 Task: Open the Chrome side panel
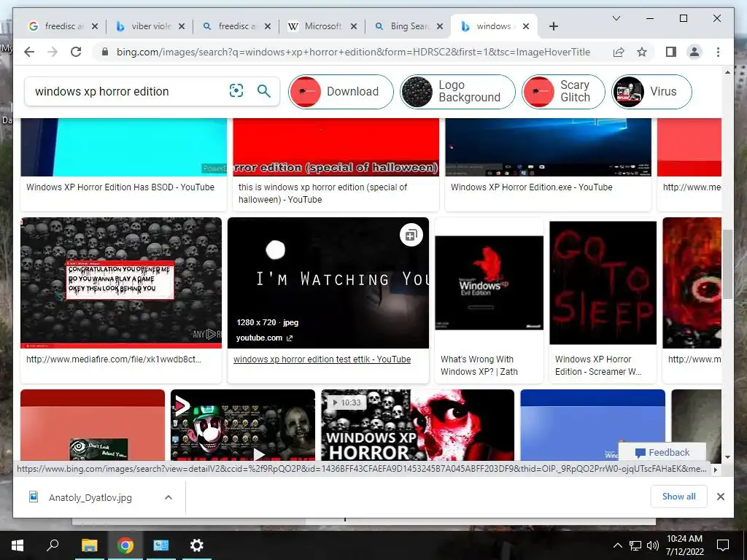point(671,52)
